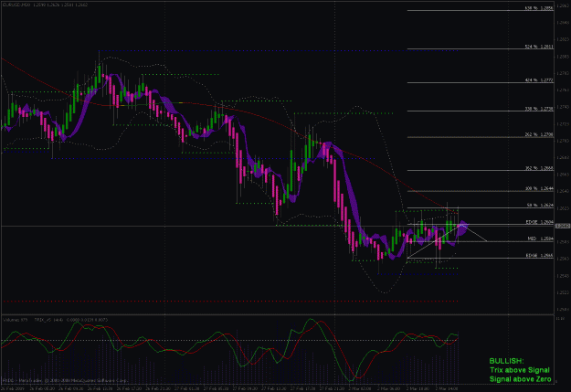Click the '26 Feb 2009' date label
This screenshot has width=571, height=392.
coord(13,388)
